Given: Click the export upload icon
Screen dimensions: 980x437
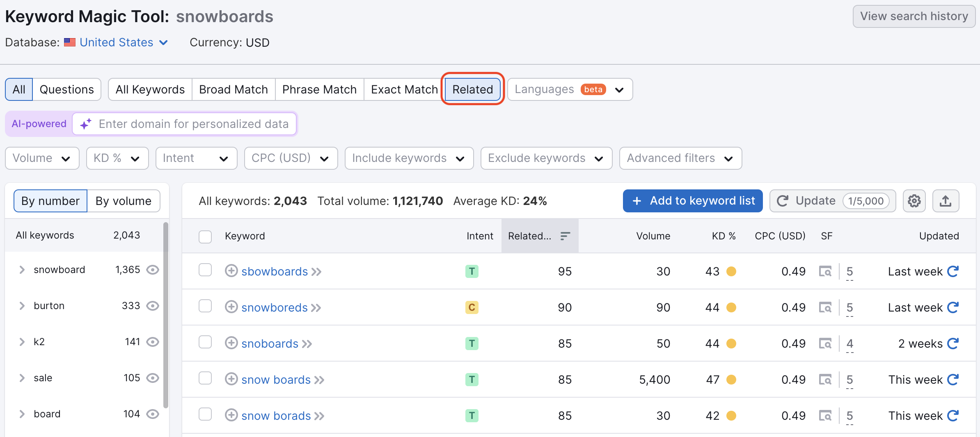Looking at the screenshot, I should coord(946,201).
